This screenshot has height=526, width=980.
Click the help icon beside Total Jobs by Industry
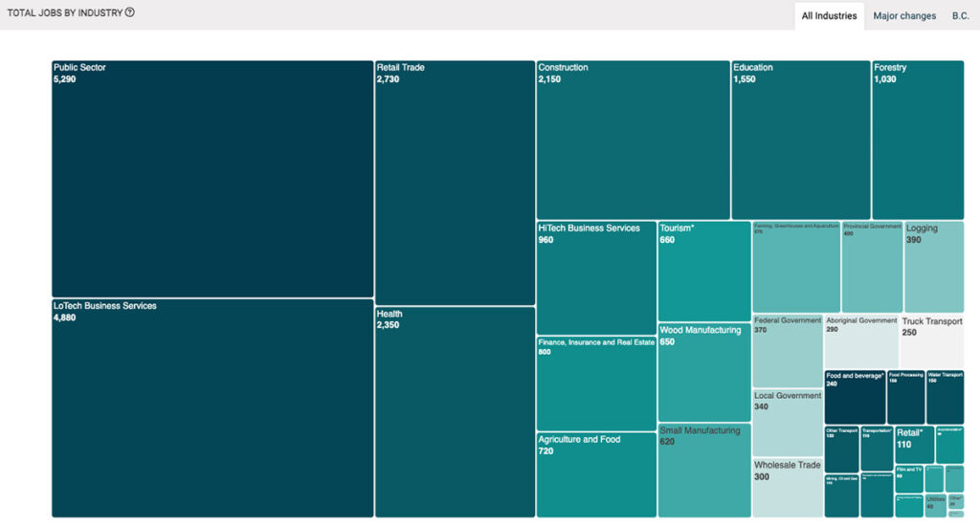(129, 11)
